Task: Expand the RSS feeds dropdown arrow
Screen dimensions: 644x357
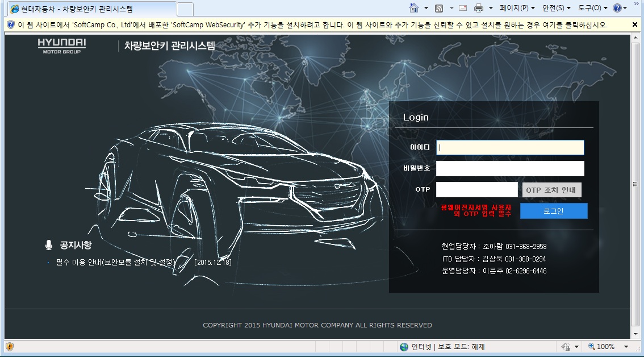Action: coord(451,8)
